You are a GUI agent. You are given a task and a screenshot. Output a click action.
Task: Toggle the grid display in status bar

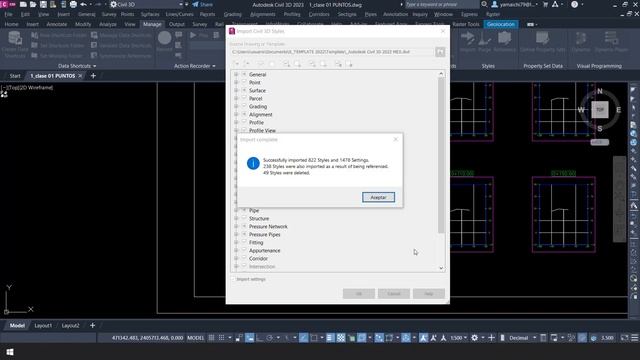(x=211, y=338)
